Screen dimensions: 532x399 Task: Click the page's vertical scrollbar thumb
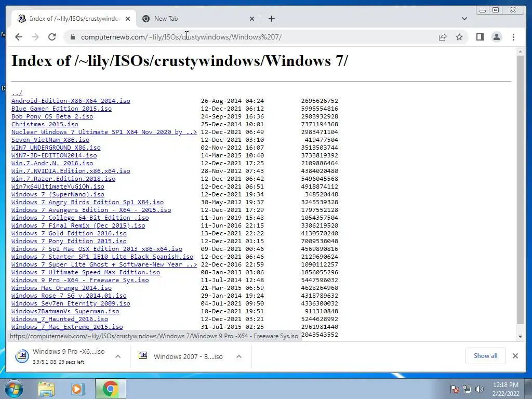point(520,190)
